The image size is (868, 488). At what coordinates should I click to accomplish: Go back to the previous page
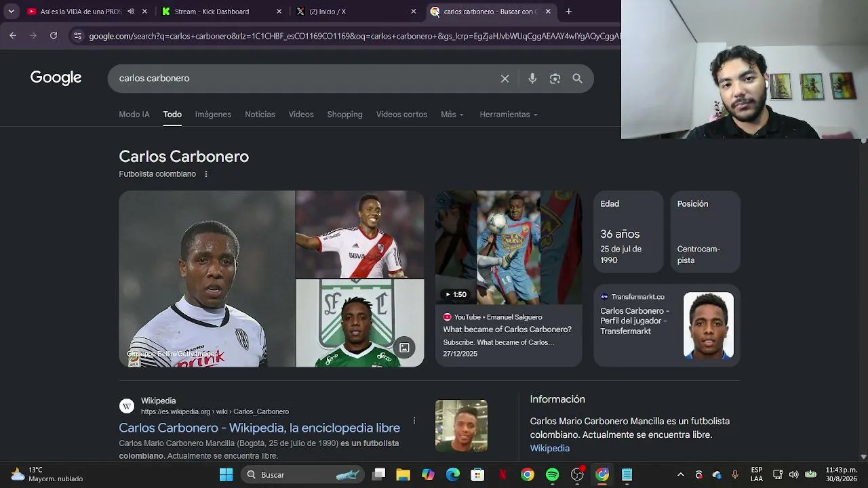pos(13,36)
